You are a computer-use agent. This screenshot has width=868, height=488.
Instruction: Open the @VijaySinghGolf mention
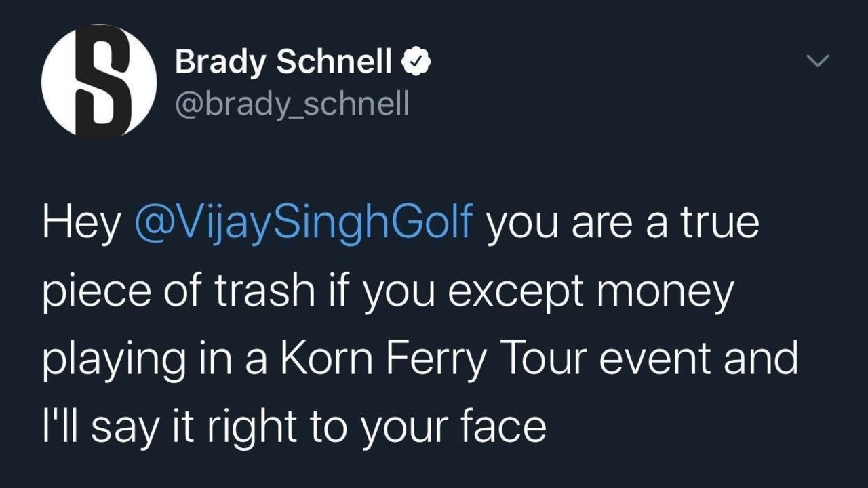point(303,224)
